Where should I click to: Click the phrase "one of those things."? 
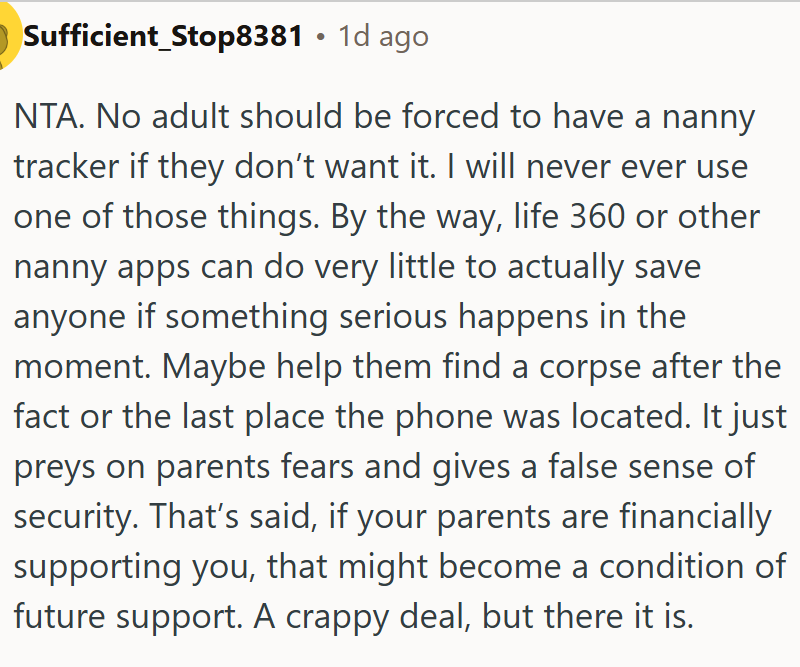(x=167, y=216)
